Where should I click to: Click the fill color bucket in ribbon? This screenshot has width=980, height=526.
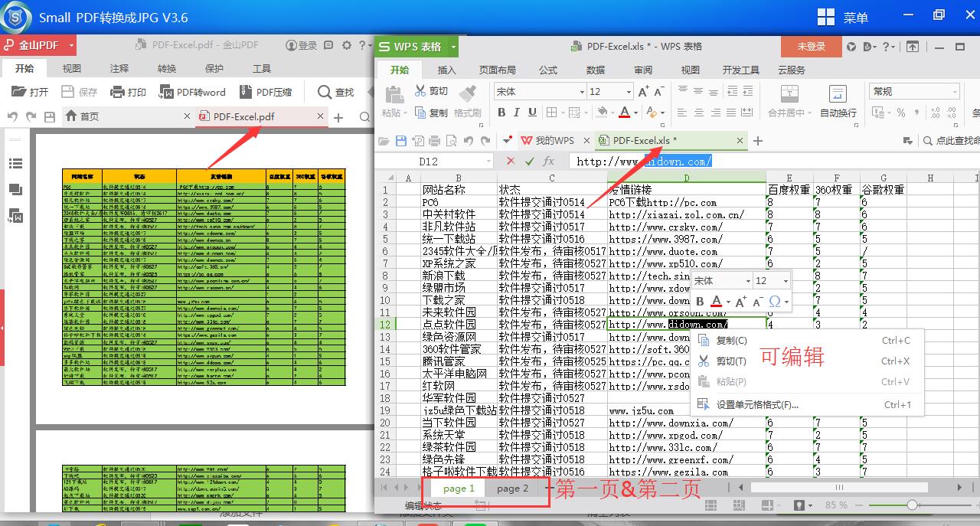(x=602, y=113)
